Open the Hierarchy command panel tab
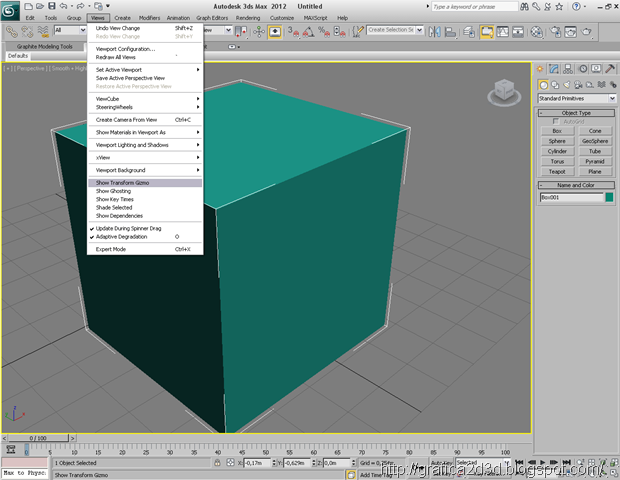The height and width of the screenshot is (480, 620). point(567,69)
